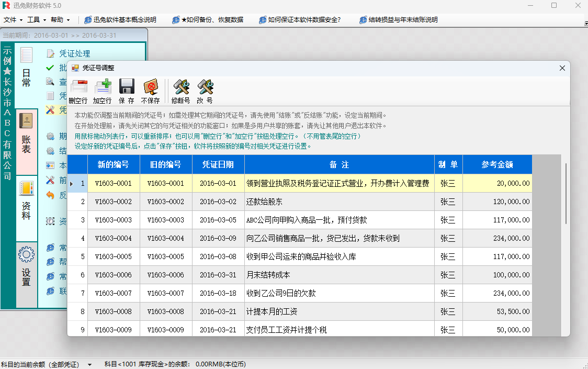Click the vertical scrollbar of voucher table
Viewport: 588px width, 369px height.
pos(565,194)
